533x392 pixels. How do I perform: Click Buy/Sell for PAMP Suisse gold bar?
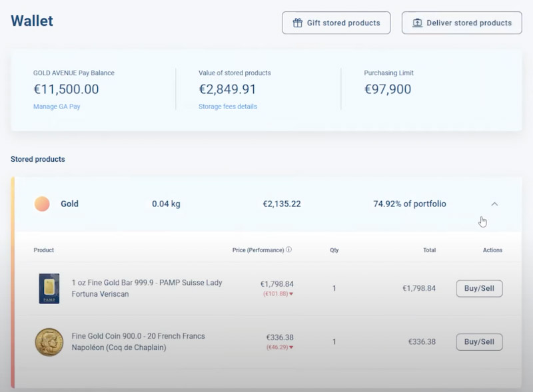point(479,288)
